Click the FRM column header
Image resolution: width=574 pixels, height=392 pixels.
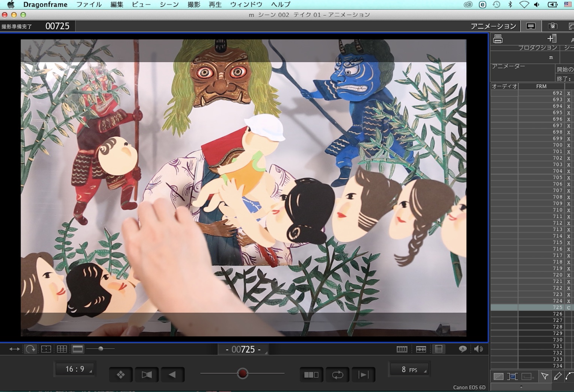[x=541, y=86]
